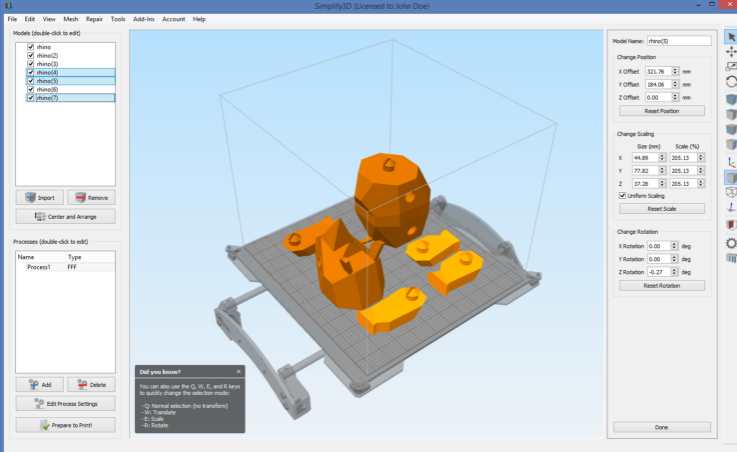
Task: Click the Y Offset value field
Action: 659,85
